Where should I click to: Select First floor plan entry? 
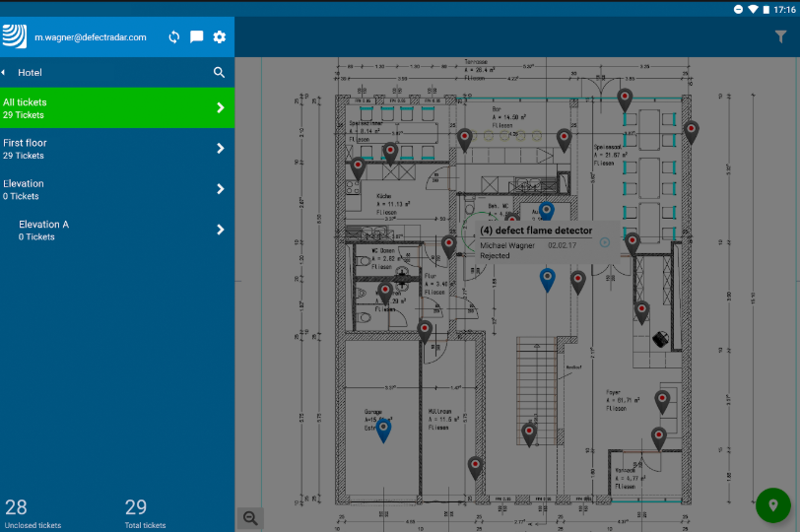tap(117, 149)
